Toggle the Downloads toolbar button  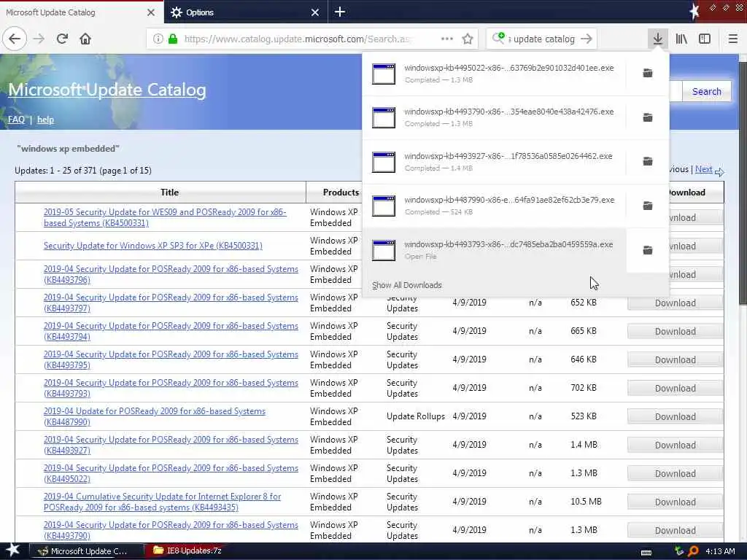[x=658, y=39]
